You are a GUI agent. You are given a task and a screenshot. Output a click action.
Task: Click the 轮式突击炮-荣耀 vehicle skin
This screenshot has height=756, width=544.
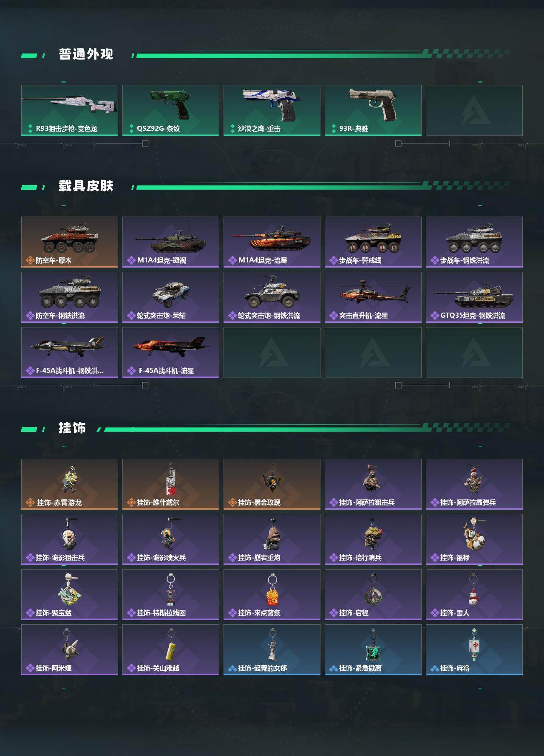point(171,297)
